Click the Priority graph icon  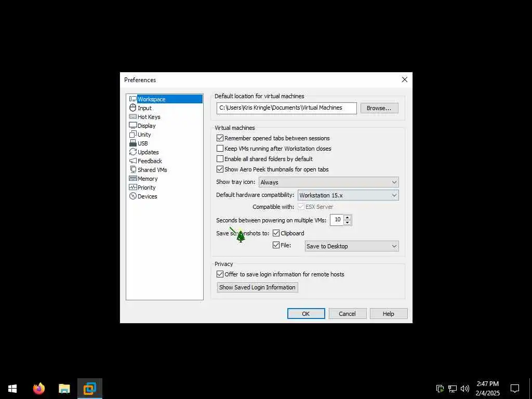tap(132, 187)
